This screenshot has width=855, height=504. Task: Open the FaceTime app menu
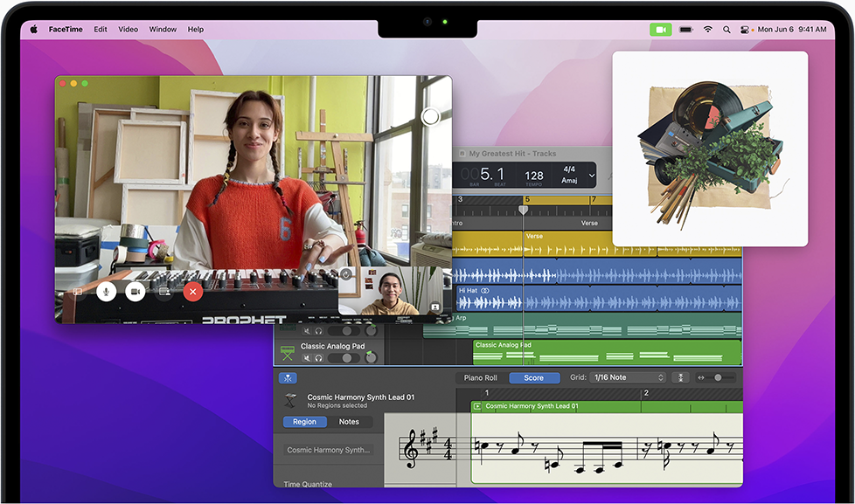pyautogui.click(x=66, y=30)
